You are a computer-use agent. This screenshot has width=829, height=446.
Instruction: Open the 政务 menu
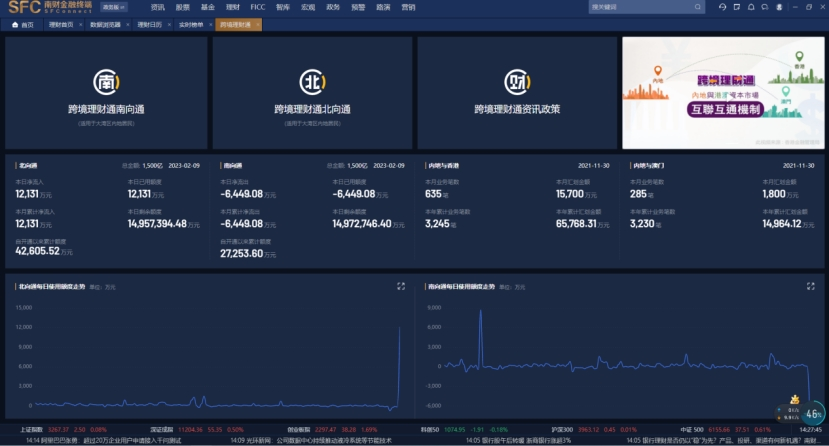pyautogui.click(x=333, y=7)
